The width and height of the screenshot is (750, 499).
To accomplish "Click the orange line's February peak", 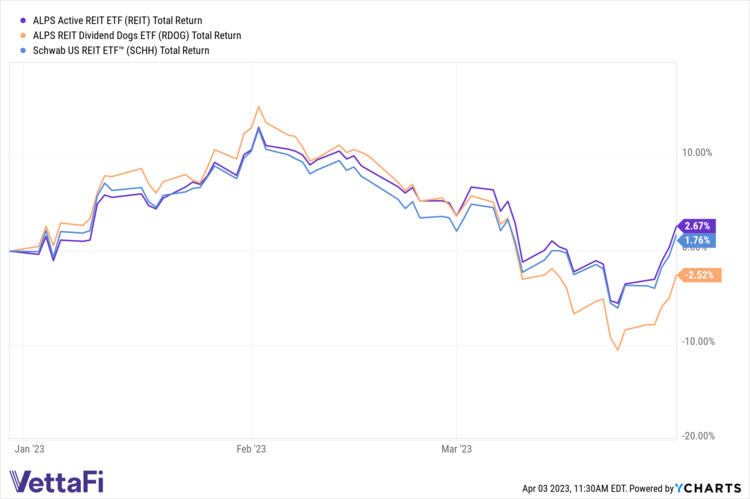I will pos(258,107).
